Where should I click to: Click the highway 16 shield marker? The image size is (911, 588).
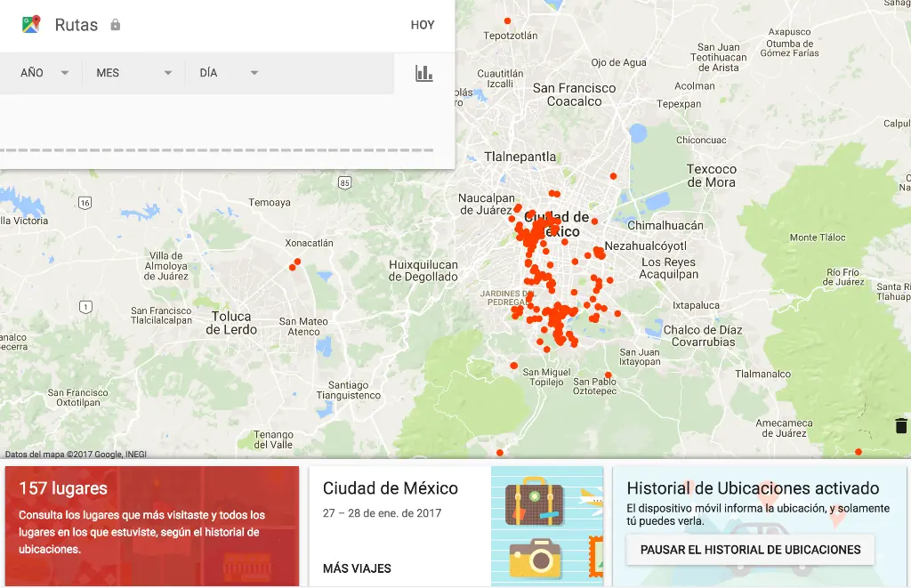[85, 203]
